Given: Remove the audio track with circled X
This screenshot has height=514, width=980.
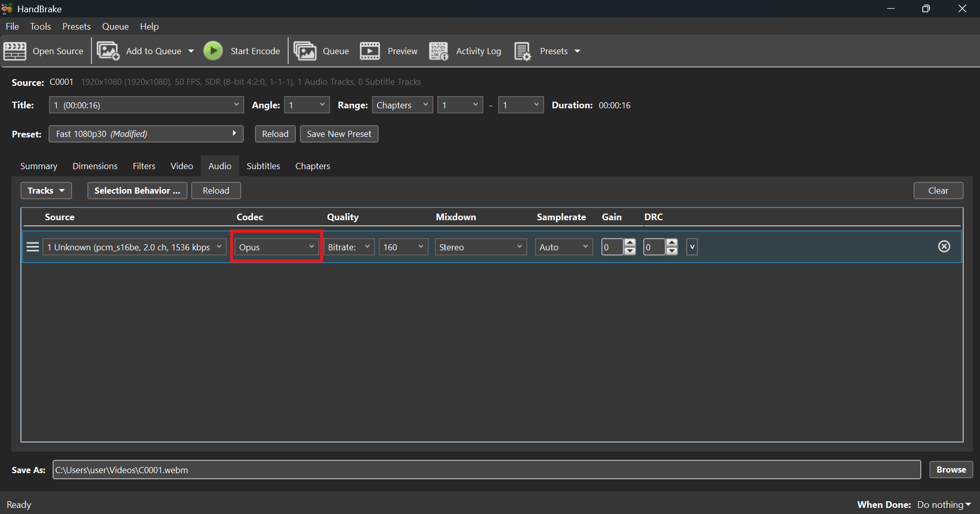Looking at the screenshot, I should click(x=944, y=246).
